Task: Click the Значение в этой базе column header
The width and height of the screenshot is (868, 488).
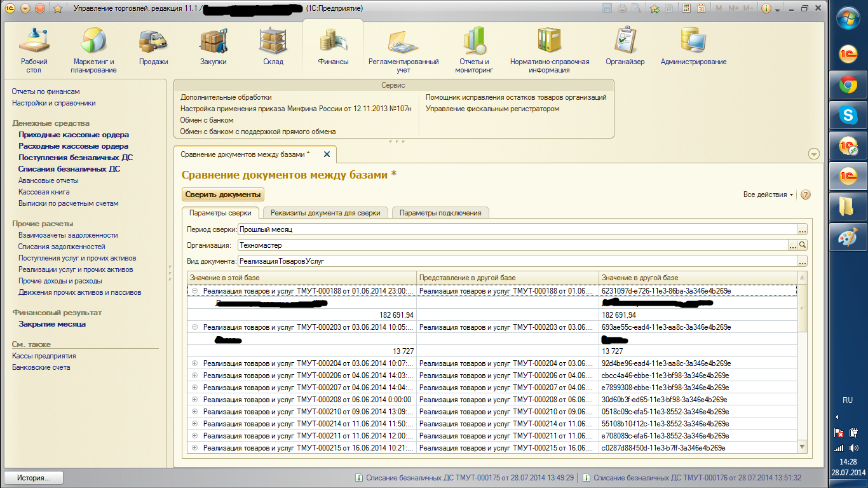Action: point(302,278)
